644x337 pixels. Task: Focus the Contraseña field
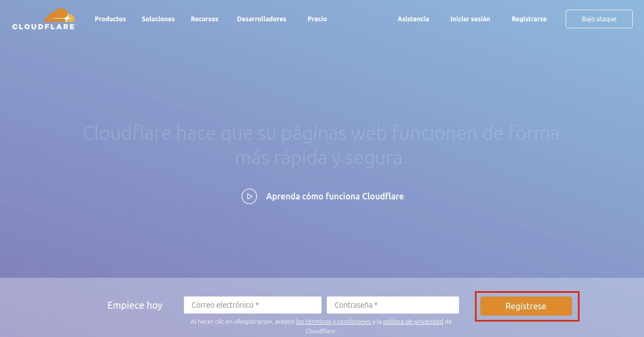[393, 305]
